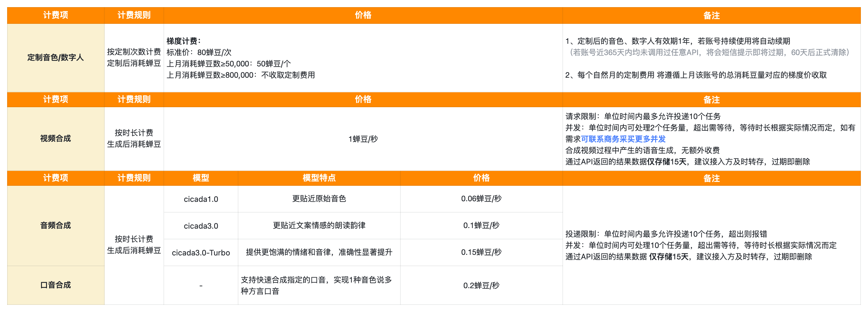
Task: Click the 口音合成 billing item cell
Action: [56, 285]
